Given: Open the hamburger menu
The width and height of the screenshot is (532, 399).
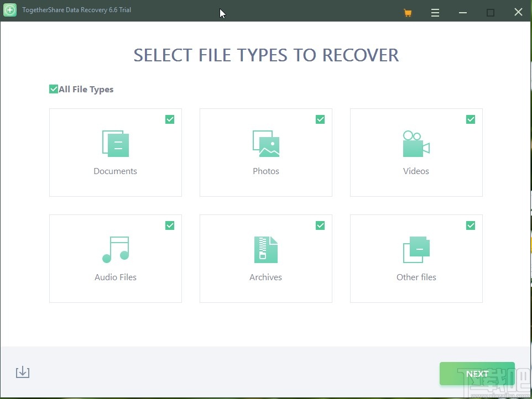Looking at the screenshot, I should 435,12.
